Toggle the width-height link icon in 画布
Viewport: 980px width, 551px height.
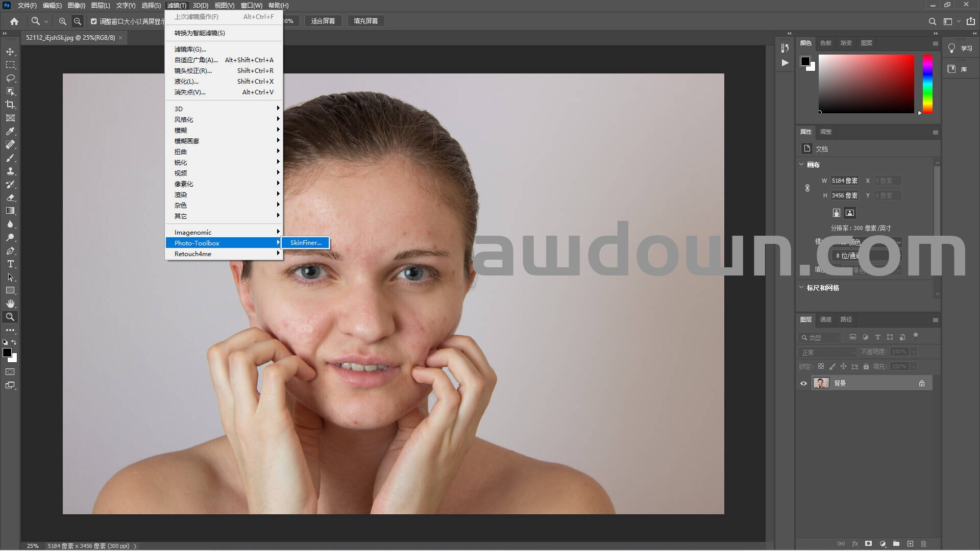pos(807,188)
